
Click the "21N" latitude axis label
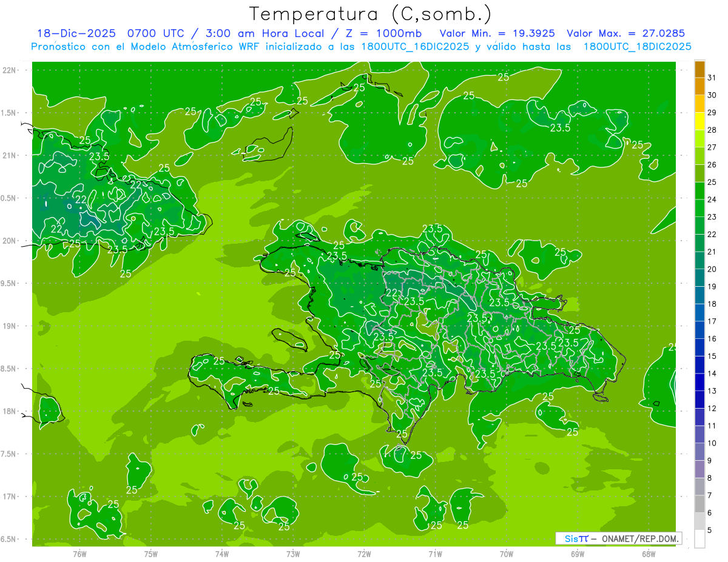click(9, 155)
